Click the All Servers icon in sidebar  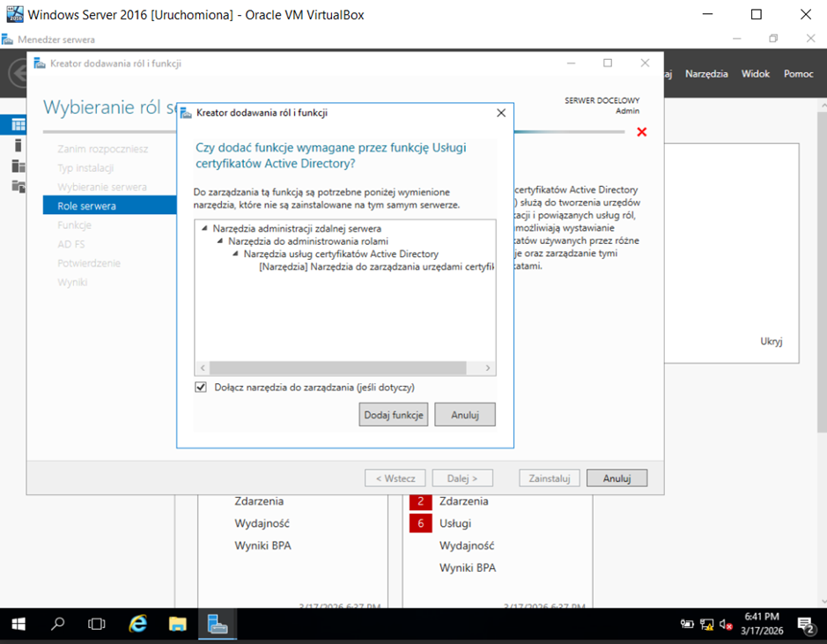pos(18,166)
